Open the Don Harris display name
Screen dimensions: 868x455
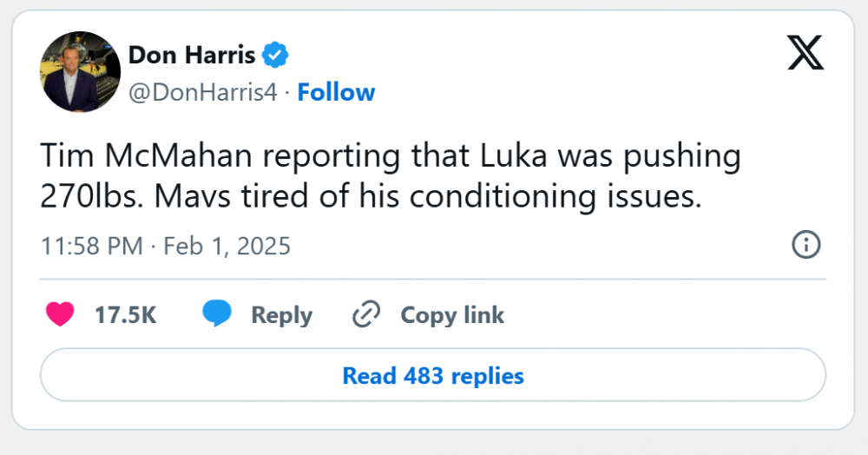pos(192,55)
